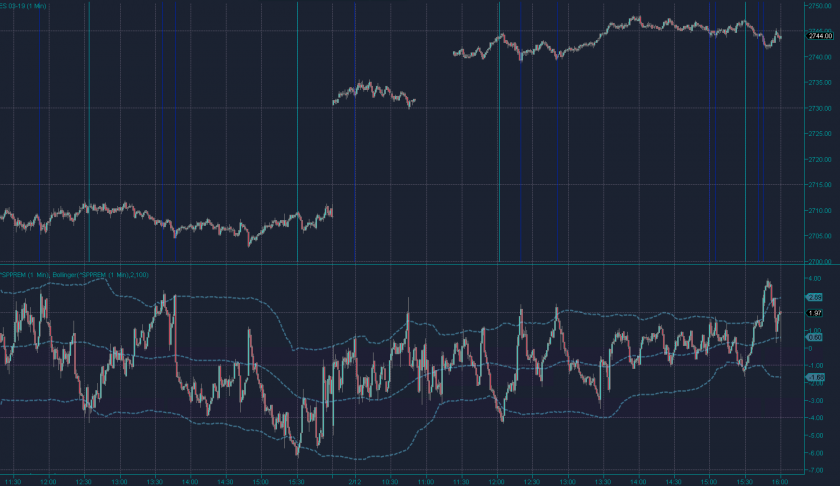840x486 pixels.
Task: Click the highest SPPREM spike peak near 4.00
Action: (x=768, y=283)
